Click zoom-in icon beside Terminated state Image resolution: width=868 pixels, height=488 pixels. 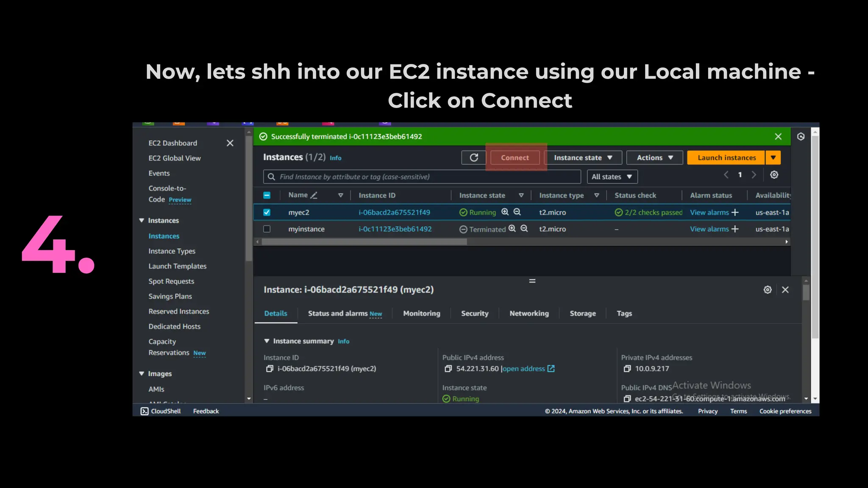point(512,228)
